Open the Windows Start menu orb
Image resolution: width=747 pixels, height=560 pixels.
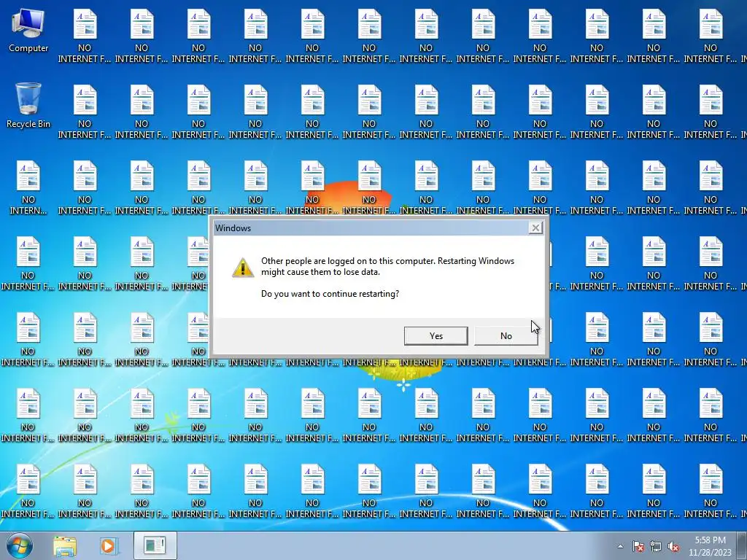pos(20,545)
